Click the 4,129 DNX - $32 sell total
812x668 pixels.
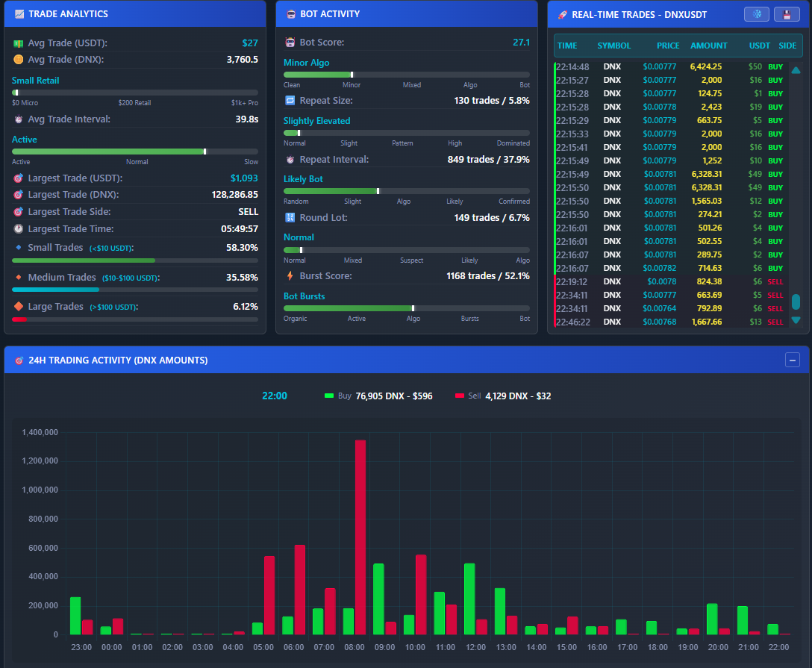[x=518, y=396]
